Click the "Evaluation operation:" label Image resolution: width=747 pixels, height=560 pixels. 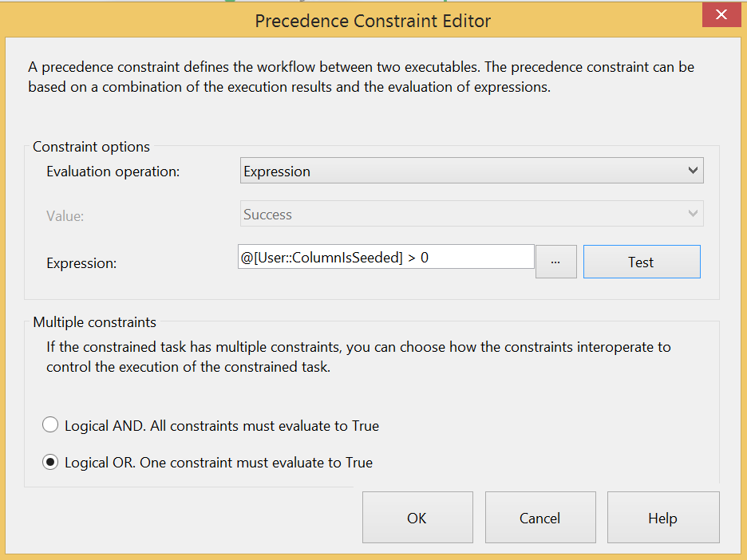coord(113,172)
